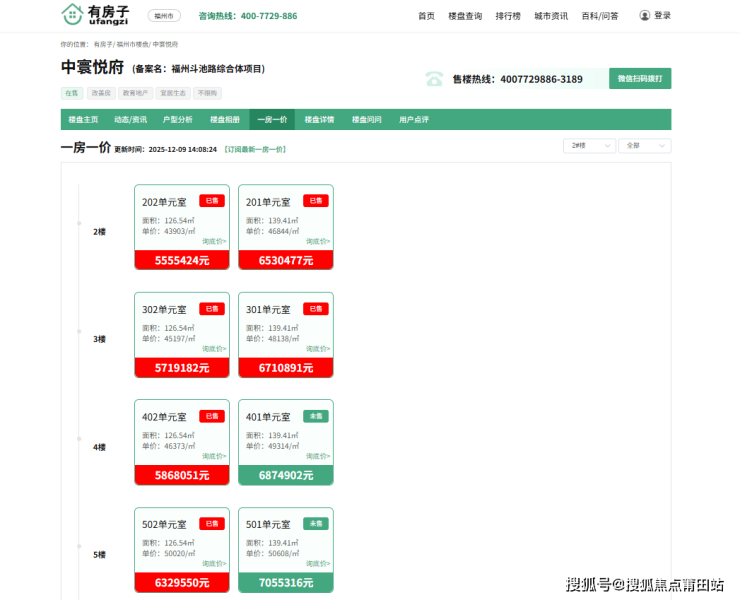Open the 2#楼 building dropdown
The width and height of the screenshot is (740, 600).
(588, 146)
